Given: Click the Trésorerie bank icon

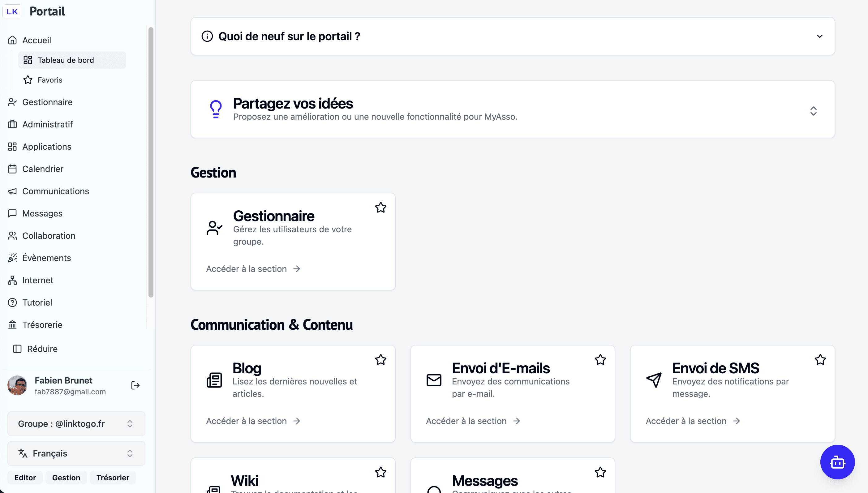Looking at the screenshot, I should click(12, 324).
